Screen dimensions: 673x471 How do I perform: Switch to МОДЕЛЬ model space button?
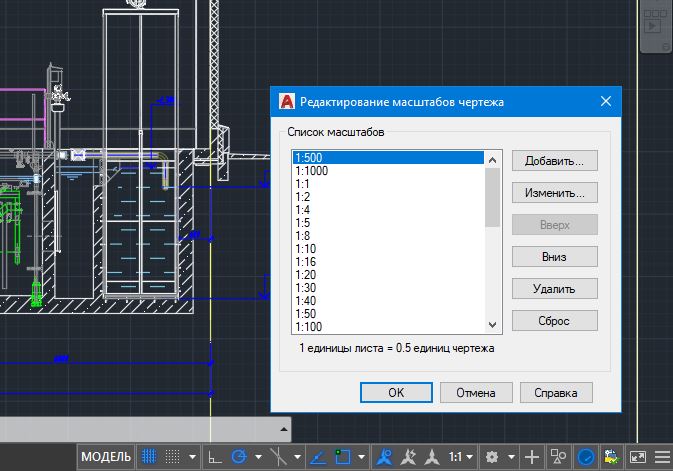tap(106, 457)
